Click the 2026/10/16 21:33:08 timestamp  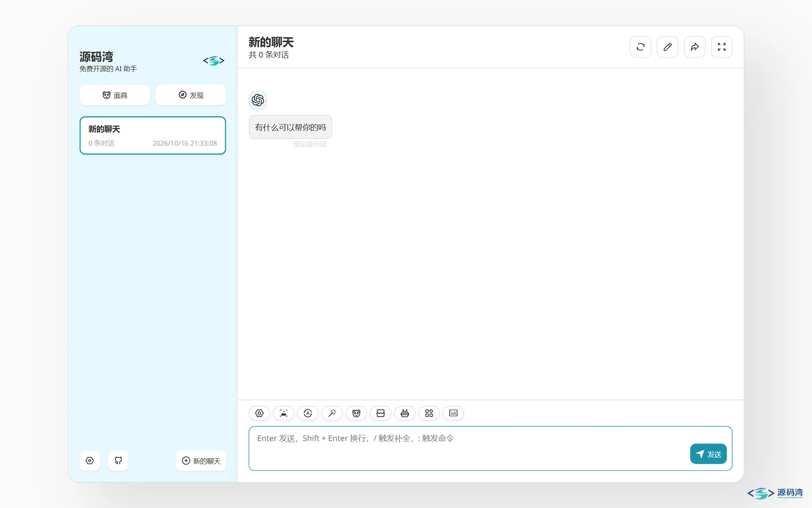185,143
